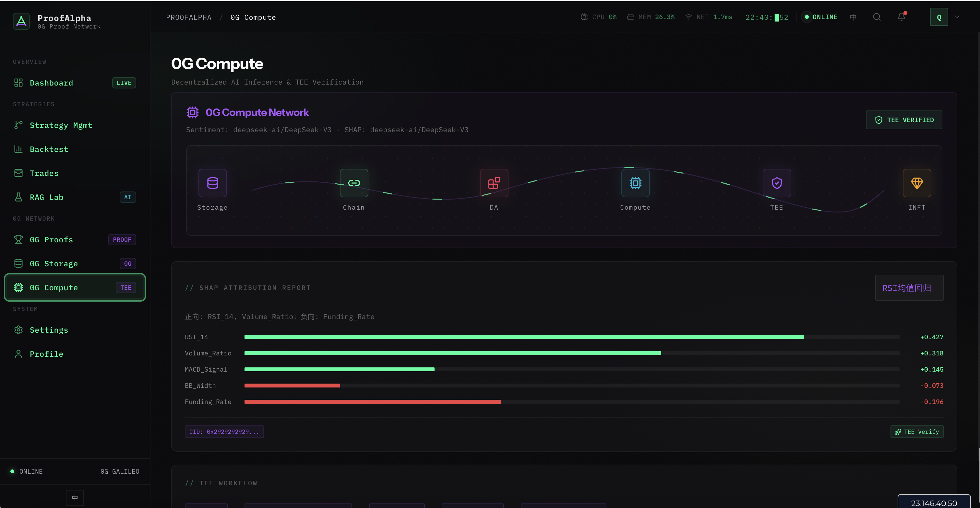The image size is (980, 508).
Task: Navigate to RAG Lab
Action: coord(75,197)
